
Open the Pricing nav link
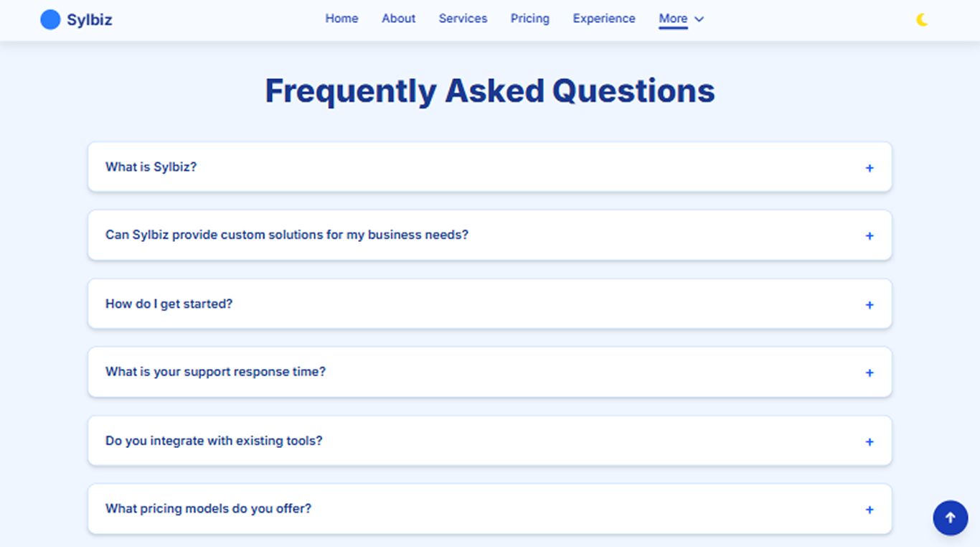coord(529,19)
